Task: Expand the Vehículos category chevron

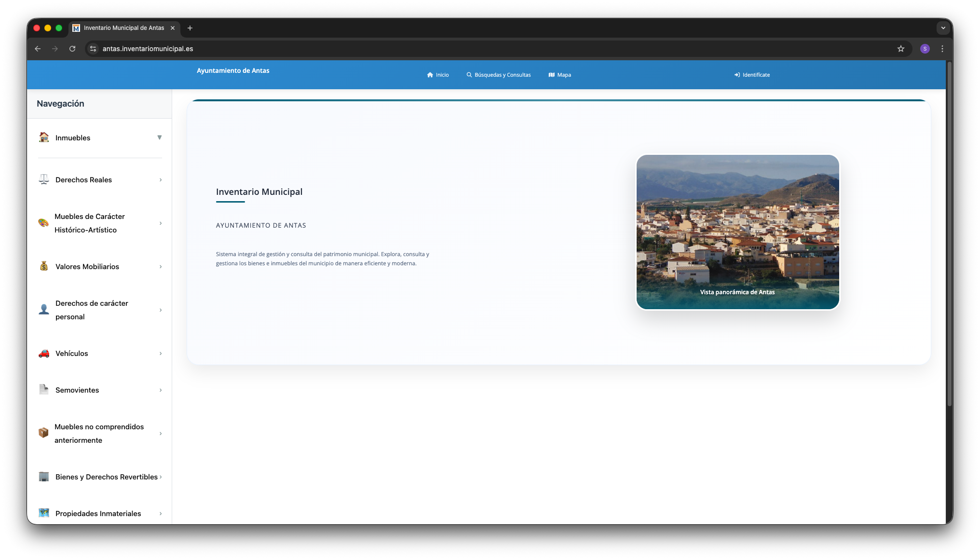Action: (160, 353)
